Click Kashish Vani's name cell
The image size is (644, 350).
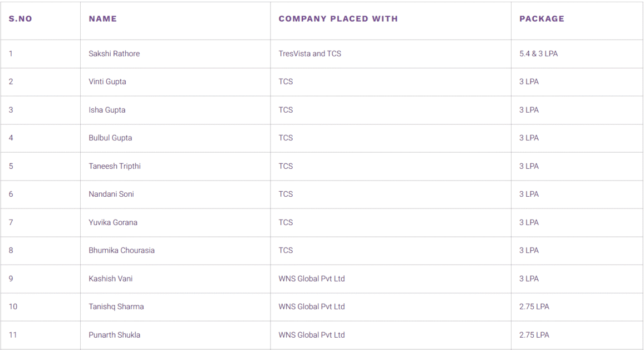pyautogui.click(x=110, y=279)
